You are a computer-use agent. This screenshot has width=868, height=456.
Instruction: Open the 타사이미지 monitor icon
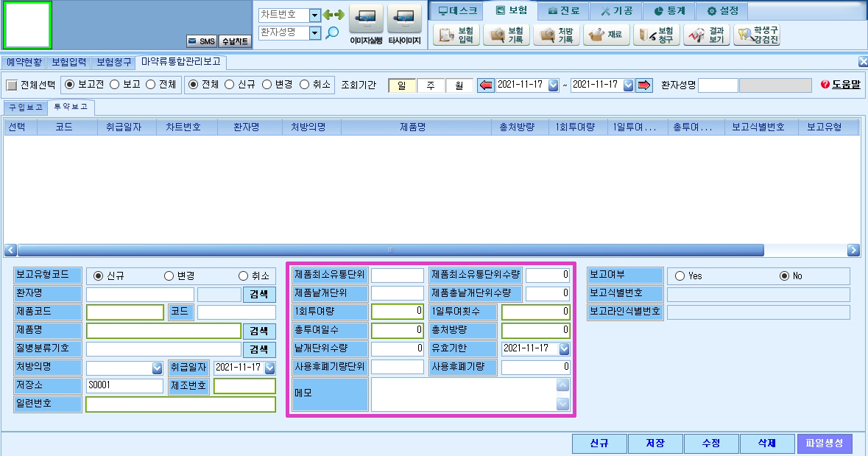404,20
